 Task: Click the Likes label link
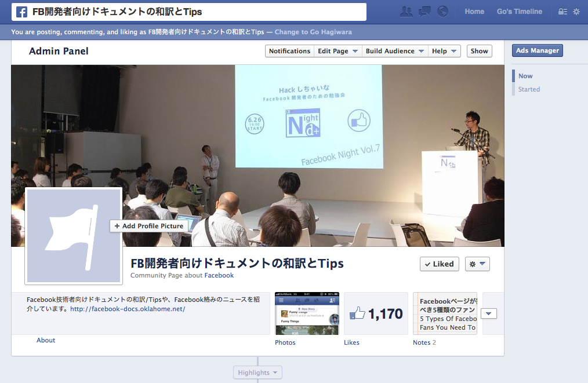[351, 342]
